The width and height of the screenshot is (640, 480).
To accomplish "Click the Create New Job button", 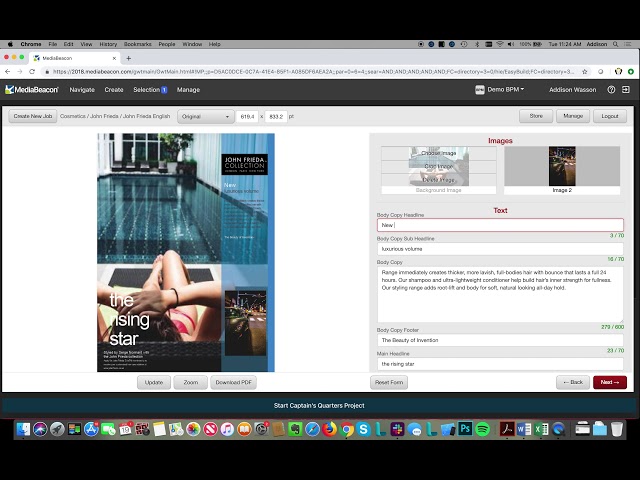I will [x=33, y=116].
